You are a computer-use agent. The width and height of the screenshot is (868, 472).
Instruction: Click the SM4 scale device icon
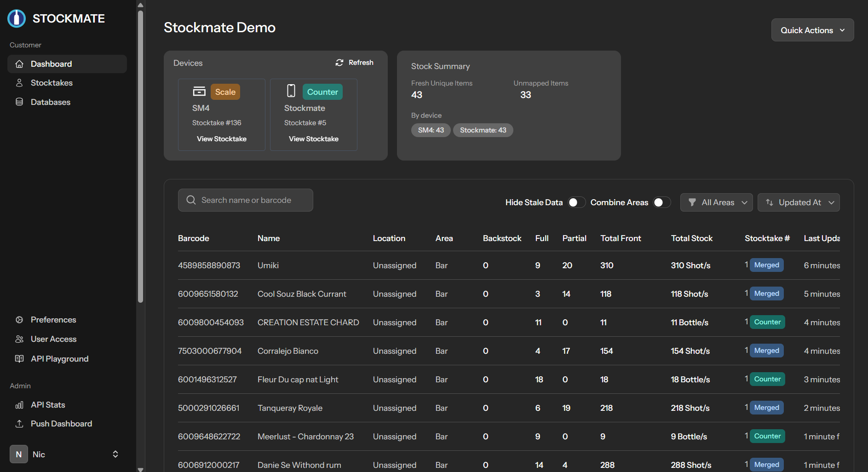199,91
